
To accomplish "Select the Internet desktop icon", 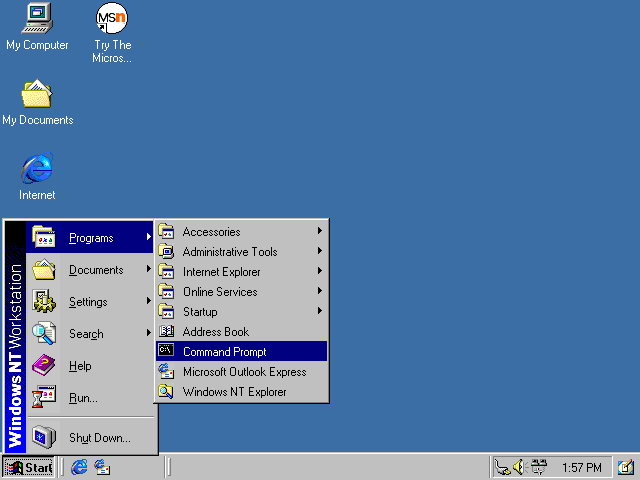I will pos(37,168).
